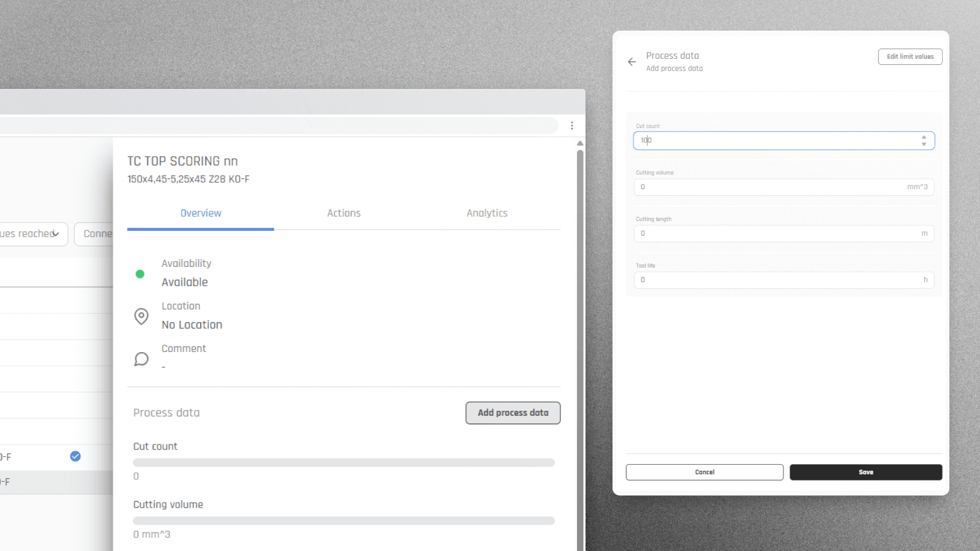Save the process data
The width and height of the screenshot is (980, 551).
(865, 472)
